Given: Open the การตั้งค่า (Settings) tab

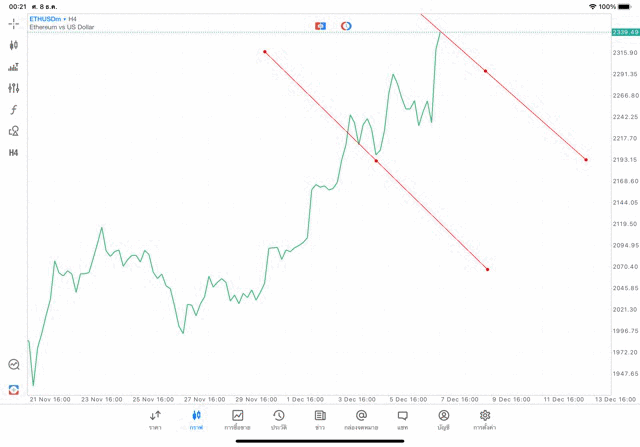Looking at the screenshot, I should (x=485, y=420).
